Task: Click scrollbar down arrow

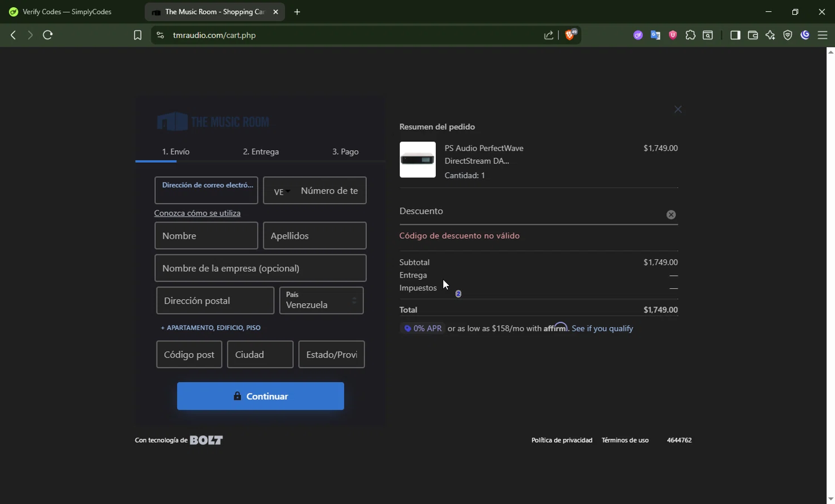Action: pos(831,499)
